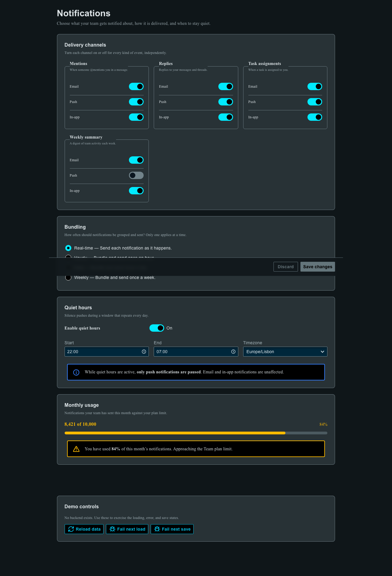The width and height of the screenshot is (392, 576).
Task: Click the clock icon in End time field
Action: pos(233,352)
